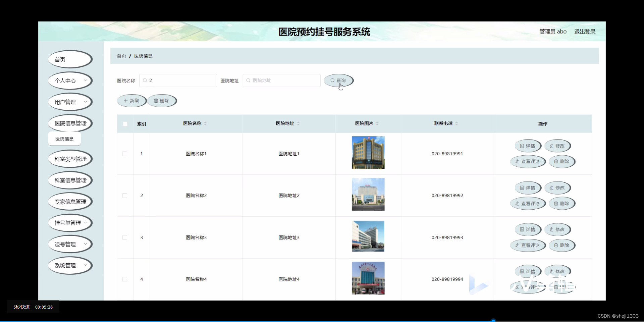Click the 退出登录 link
The height and width of the screenshot is (322, 644).
coord(585,32)
